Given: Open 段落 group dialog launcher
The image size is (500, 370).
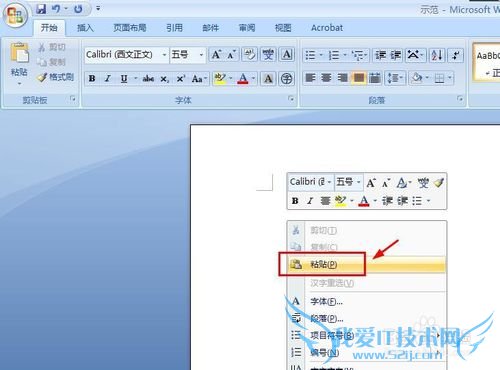Looking at the screenshot, I should (460, 99).
